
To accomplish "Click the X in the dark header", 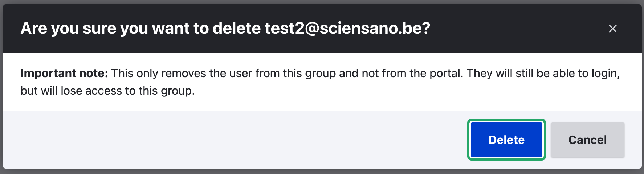I will [612, 29].
